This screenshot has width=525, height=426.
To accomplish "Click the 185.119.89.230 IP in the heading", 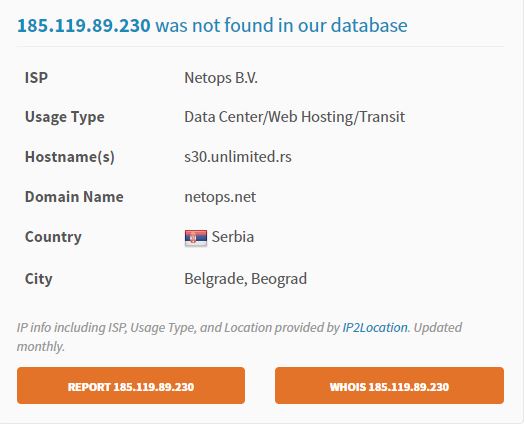I will tap(84, 25).
